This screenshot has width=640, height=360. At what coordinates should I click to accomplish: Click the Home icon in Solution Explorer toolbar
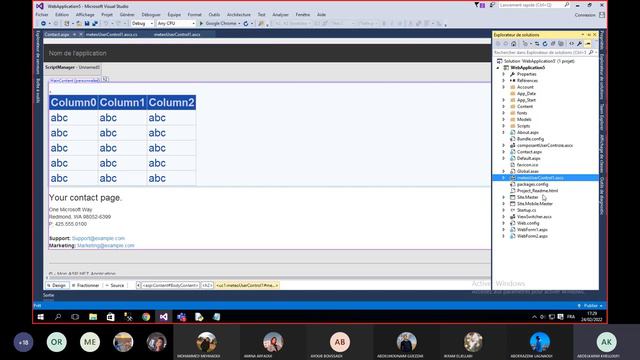[x=513, y=44]
